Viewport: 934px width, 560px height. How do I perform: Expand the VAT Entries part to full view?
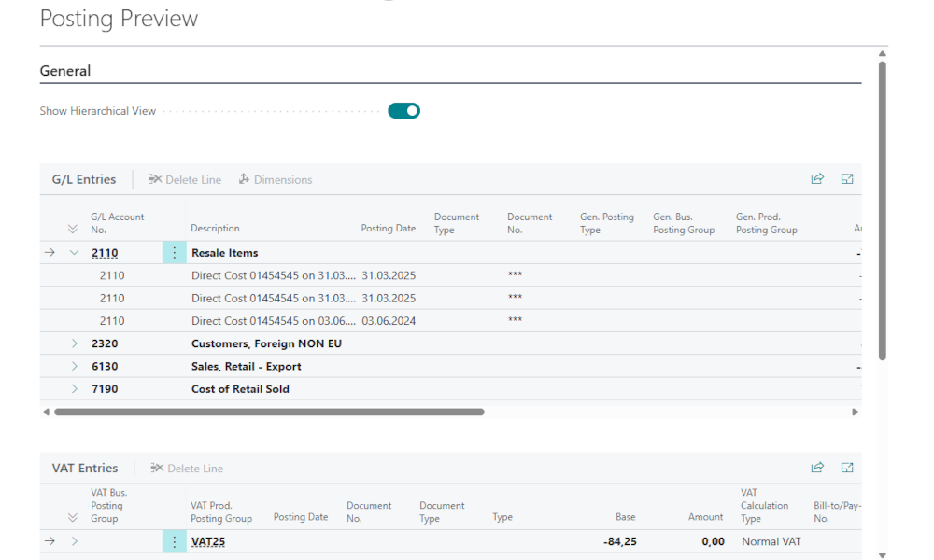coord(847,468)
